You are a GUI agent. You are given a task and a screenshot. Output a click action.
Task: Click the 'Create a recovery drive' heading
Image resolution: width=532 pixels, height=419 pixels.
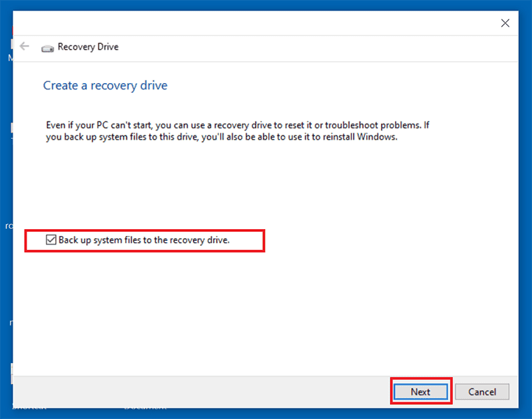105,85
